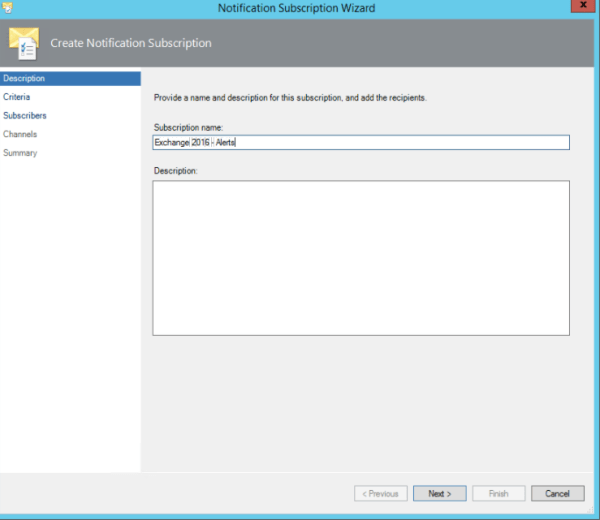Open the Subscribers wizard step
The height and width of the screenshot is (520, 600).
(25, 116)
